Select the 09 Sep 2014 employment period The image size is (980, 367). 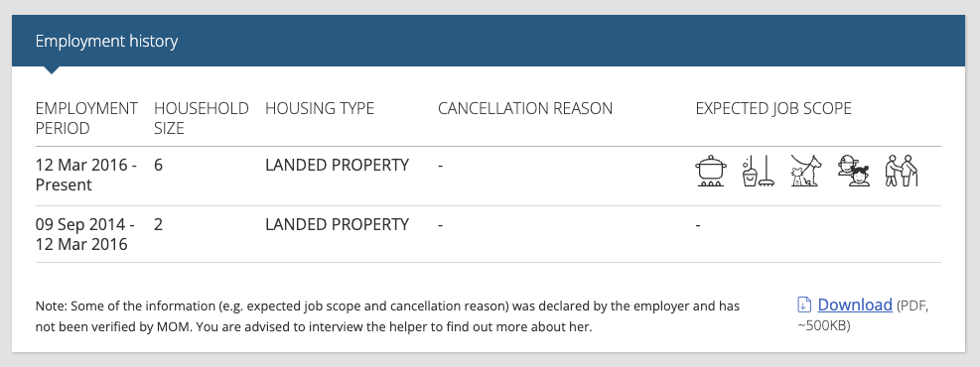point(85,234)
